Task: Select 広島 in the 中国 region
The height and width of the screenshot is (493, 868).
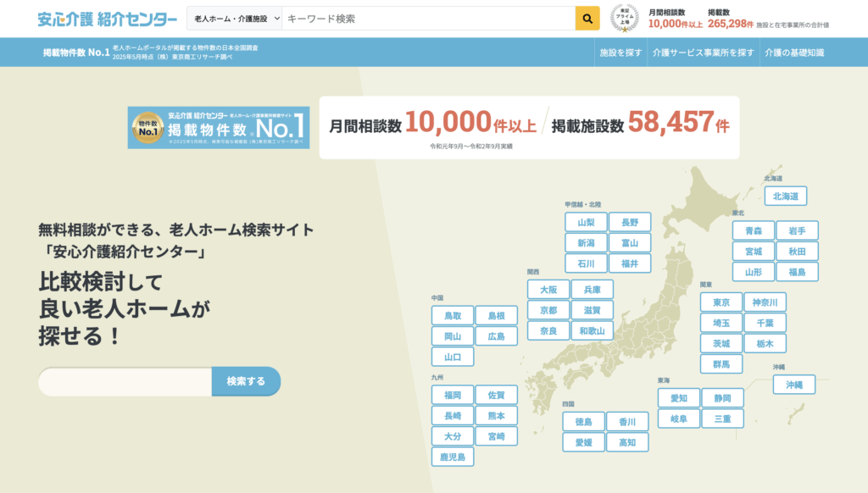Action: [496, 335]
